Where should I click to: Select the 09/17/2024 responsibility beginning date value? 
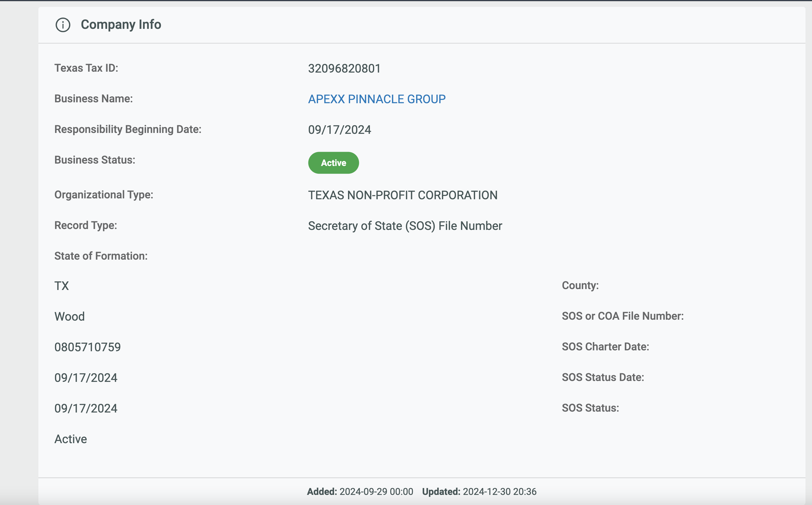339,130
